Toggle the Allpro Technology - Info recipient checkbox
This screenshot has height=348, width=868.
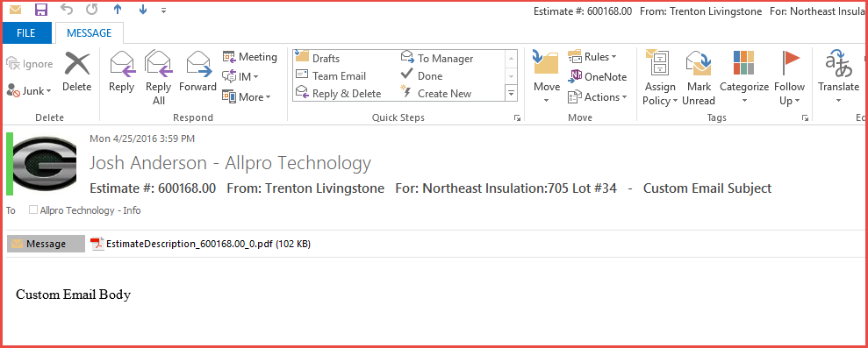point(33,210)
